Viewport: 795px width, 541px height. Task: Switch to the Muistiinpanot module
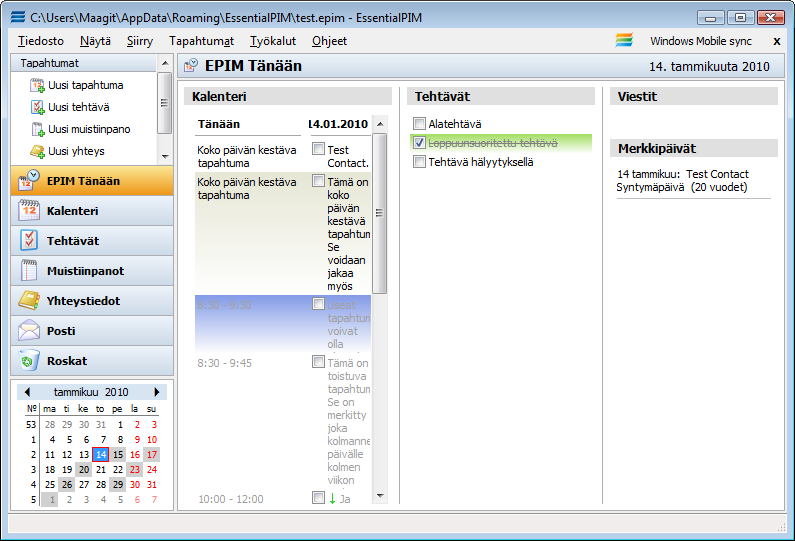pyautogui.click(x=92, y=271)
